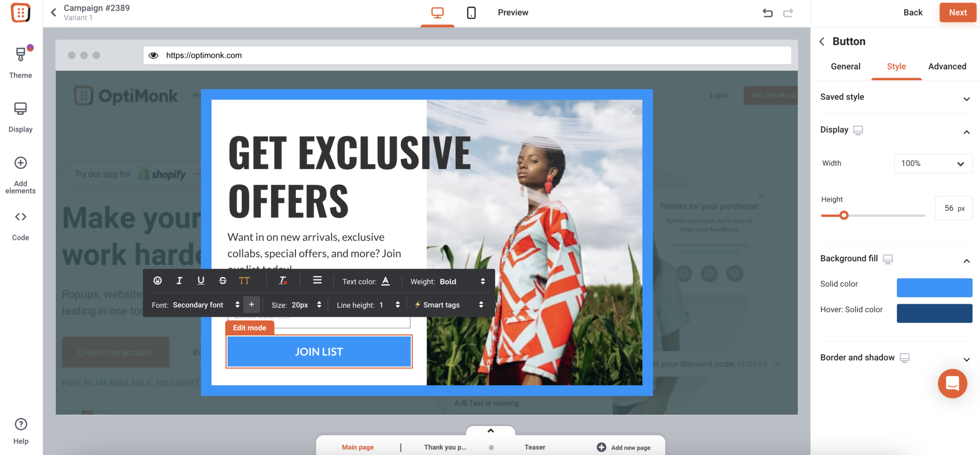The width and height of the screenshot is (980, 455).
Task: Switch to Advanced tab in Button panel
Action: point(947,66)
